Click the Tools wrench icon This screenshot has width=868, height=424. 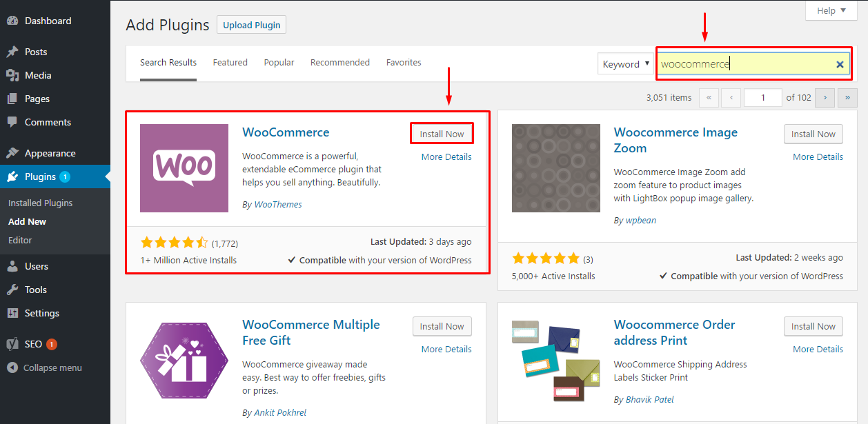coord(12,290)
